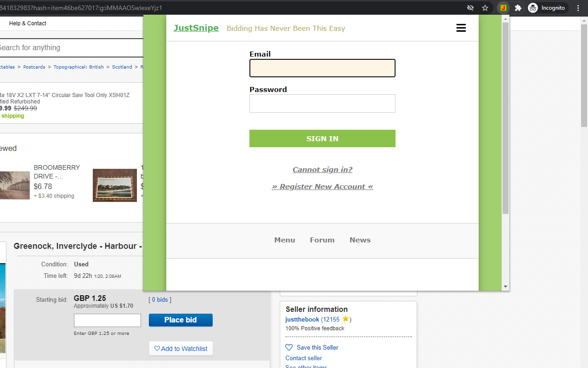Click the JustSnipe logo link
The width and height of the screenshot is (588, 368).
pos(196,28)
